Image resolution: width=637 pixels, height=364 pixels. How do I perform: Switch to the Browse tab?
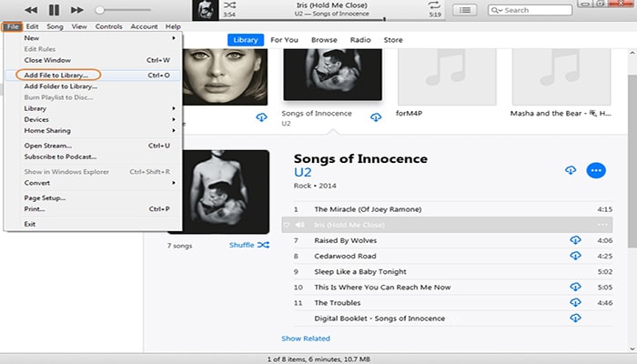[x=324, y=40]
